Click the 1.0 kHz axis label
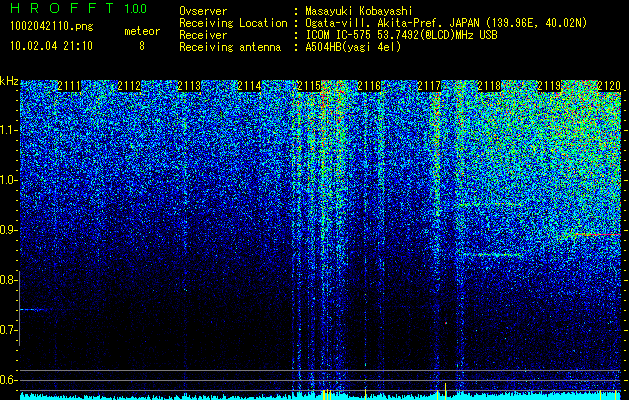The width and height of the screenshot is (629, 400). [7, 180]
